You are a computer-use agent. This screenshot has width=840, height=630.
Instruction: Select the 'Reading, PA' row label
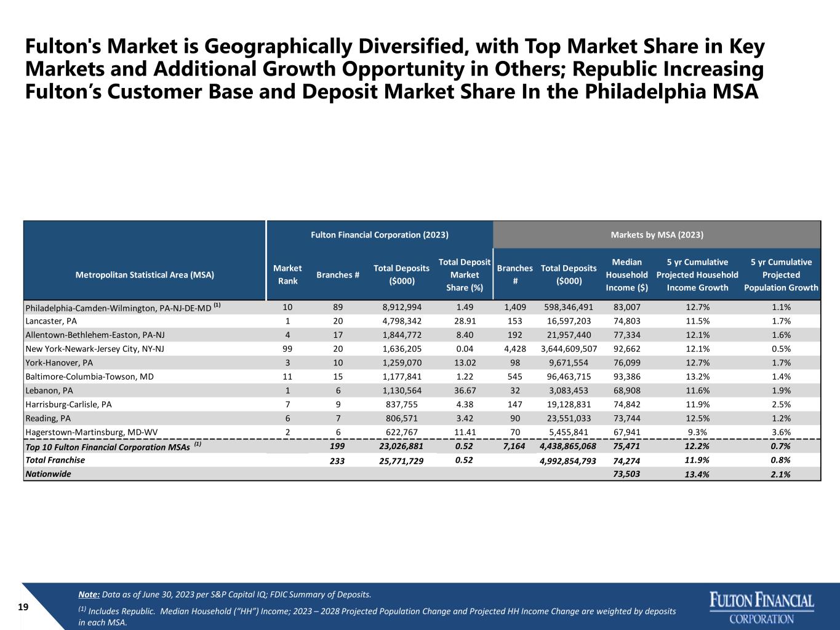pos(48,418)
